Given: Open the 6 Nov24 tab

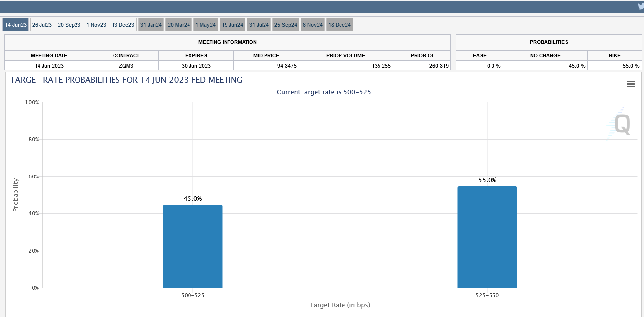Looking at the screenshot, I should (312, 25).
